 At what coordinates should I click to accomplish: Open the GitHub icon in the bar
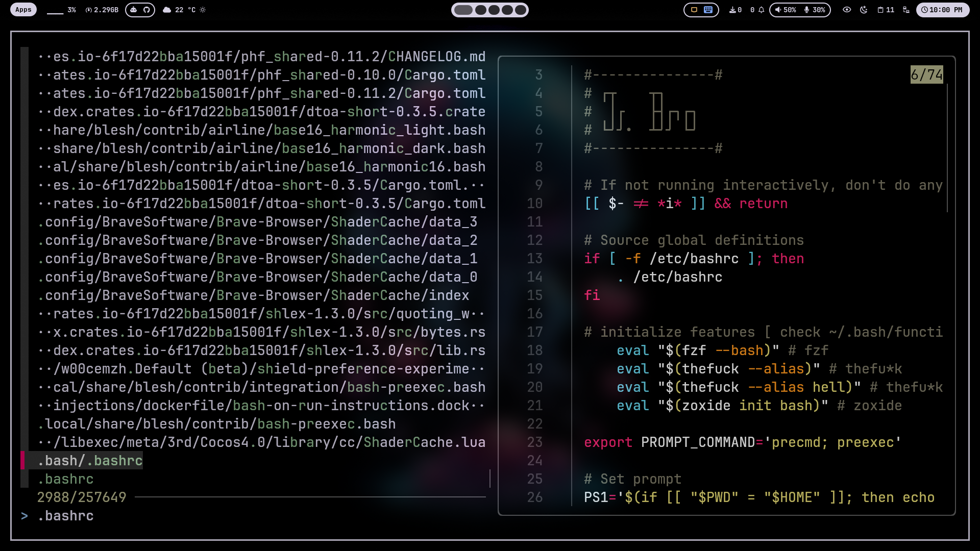[x=147, y=10]
